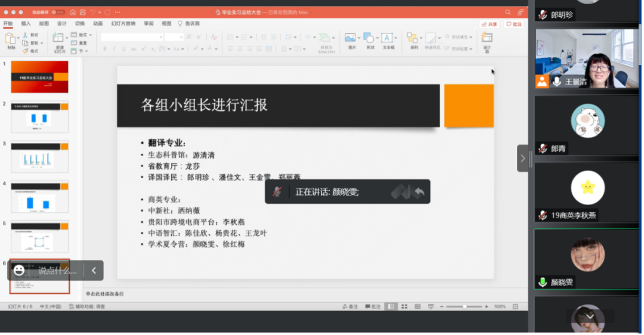Open the Designer (设计器) icon

tap(487, 39)
